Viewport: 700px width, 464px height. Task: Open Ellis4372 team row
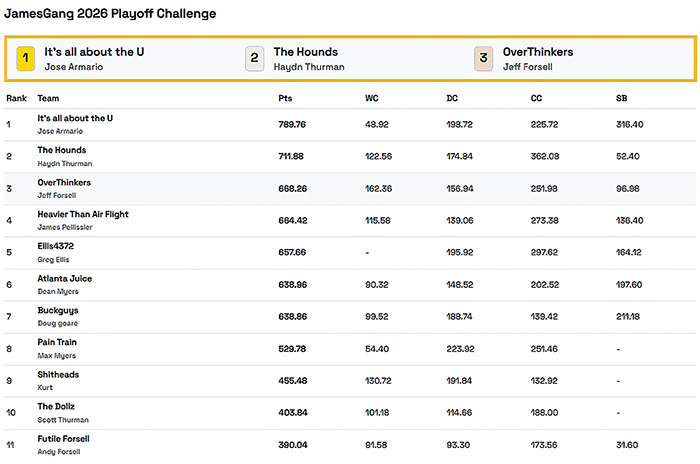tap(350, 253)
